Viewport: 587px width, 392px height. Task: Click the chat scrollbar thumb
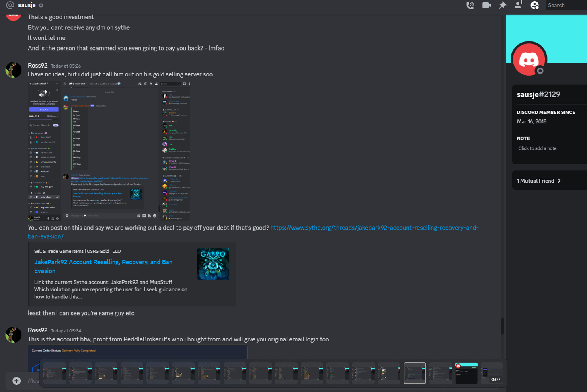(502, 326)
